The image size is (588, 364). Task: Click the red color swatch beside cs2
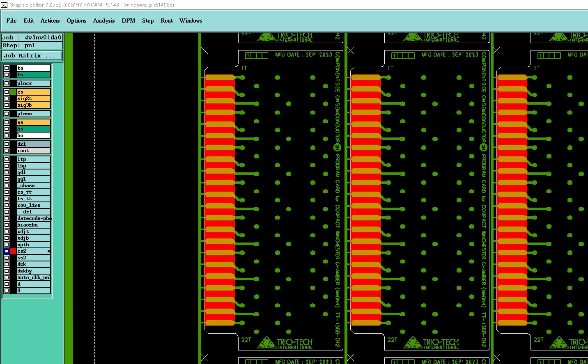point(13,251)
